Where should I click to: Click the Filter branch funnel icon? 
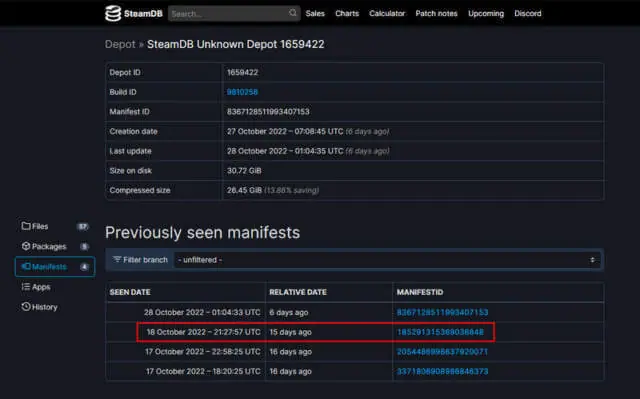117,259
